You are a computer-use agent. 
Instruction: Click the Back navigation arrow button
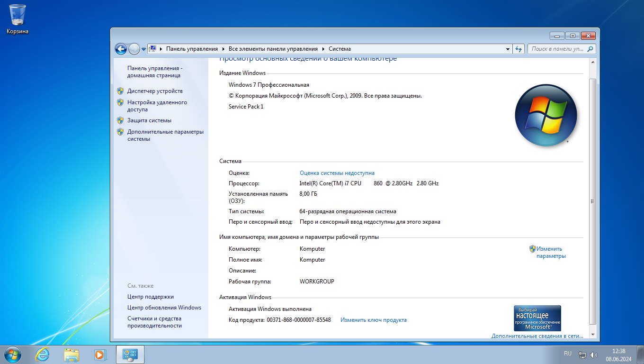click(x=121, y=49)
